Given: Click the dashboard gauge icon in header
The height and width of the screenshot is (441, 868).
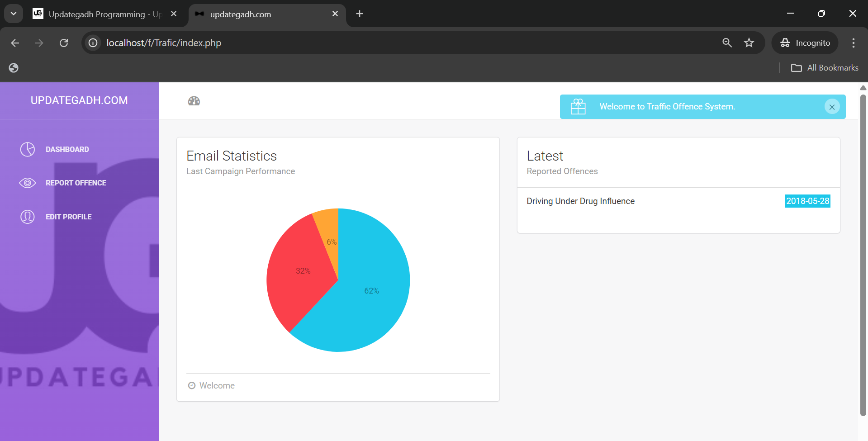Looking at the screenshot, I should (x=194, y=101).
